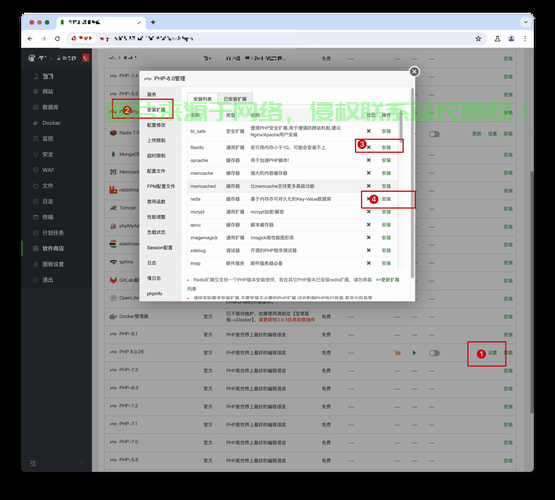Click the green play icon in PHP 8.0.26 row
The width and height of the screenshot is (555, 500).
pos(414,353)
